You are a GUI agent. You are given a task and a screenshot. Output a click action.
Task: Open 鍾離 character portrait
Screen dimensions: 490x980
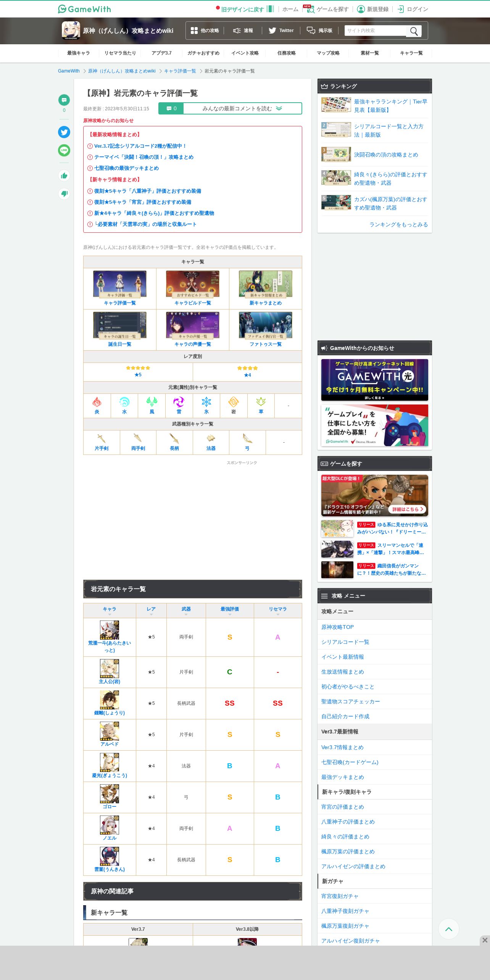[110, 700]
